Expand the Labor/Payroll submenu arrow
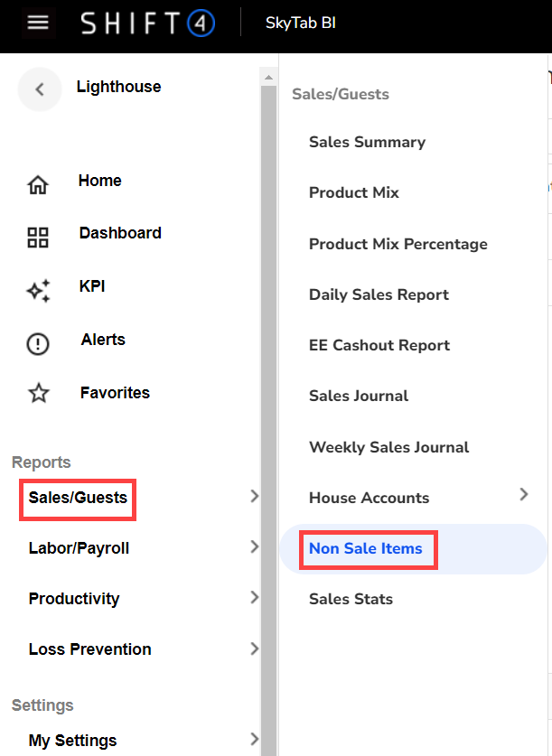552x756 pixels. [x=254, y=546]
